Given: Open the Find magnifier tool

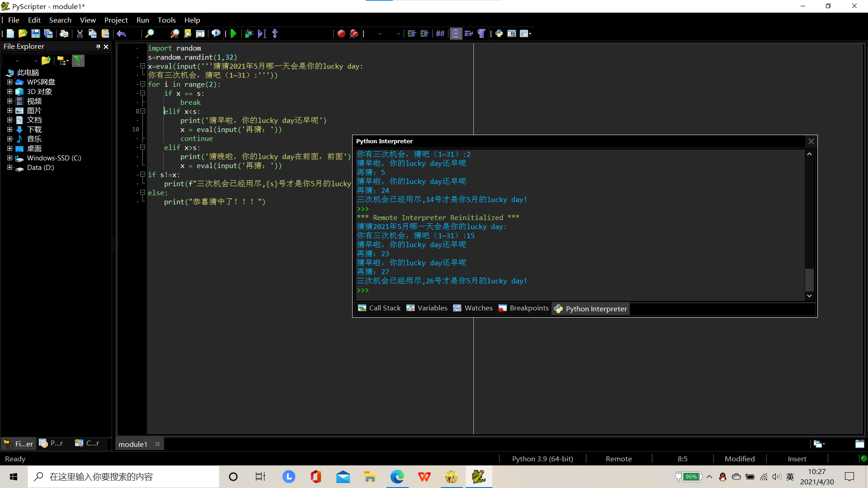Looking at the screenshot, I should (x=149, y=33).
